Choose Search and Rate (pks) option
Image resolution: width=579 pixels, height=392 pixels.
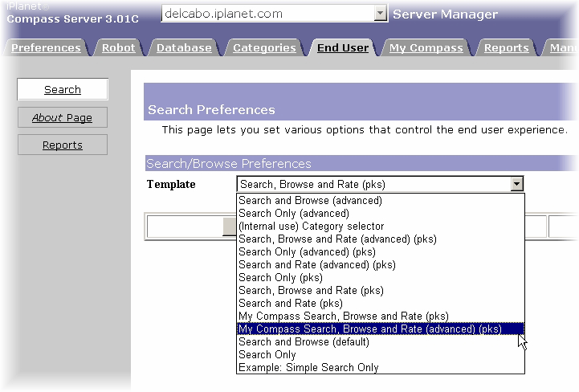[x=381, y=304]
